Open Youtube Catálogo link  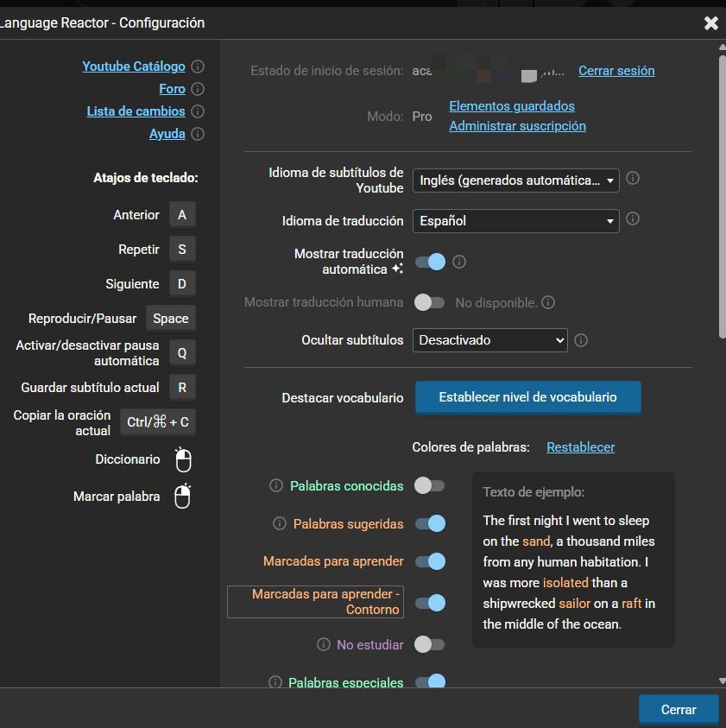pos(134,66)
